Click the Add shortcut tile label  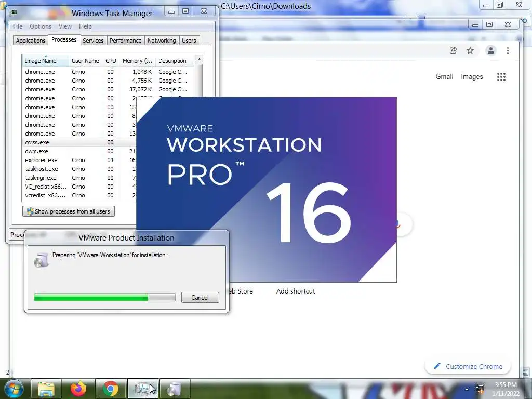pos(296,291)
